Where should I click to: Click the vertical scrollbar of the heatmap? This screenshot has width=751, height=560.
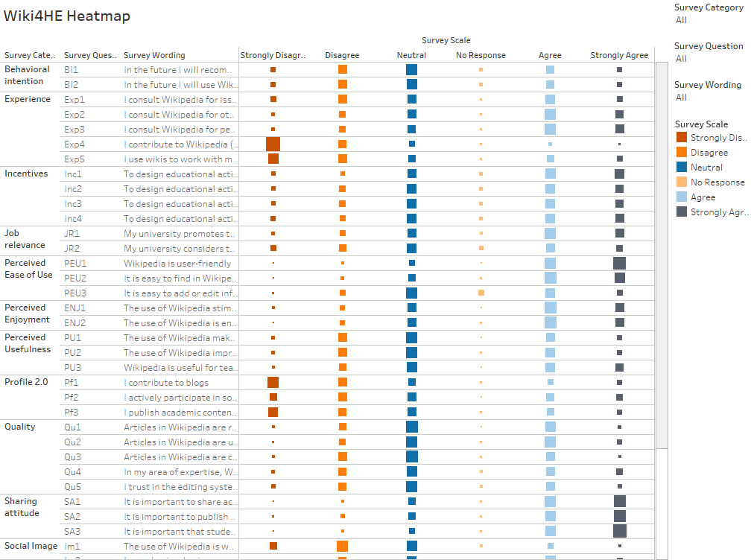pos(662,255)
